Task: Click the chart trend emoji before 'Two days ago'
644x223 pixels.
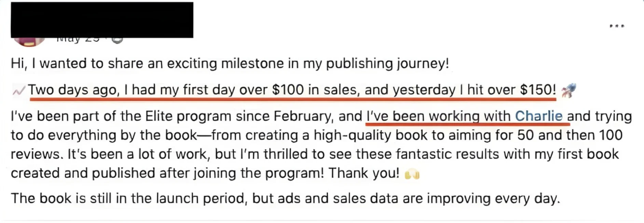Action: (x=19, y=90)
